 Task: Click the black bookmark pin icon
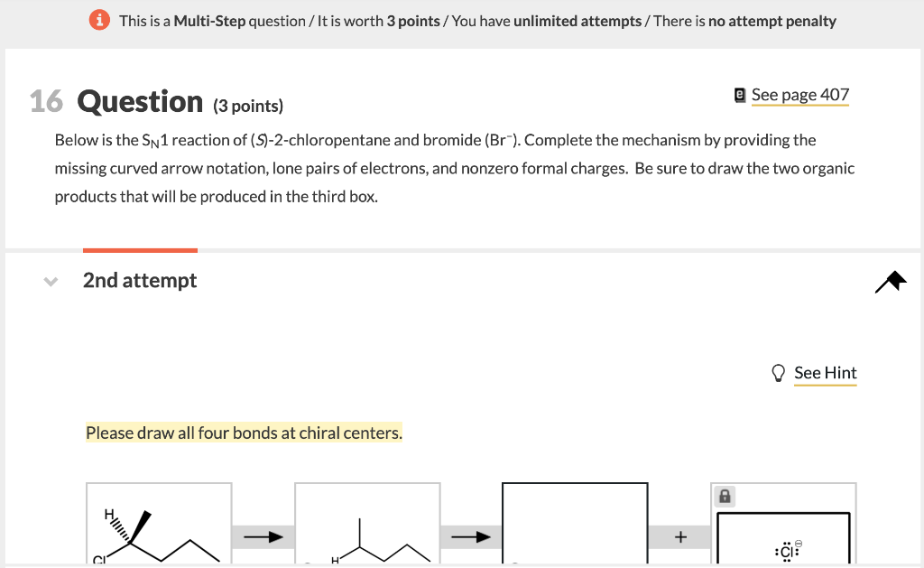coord(890,283)
